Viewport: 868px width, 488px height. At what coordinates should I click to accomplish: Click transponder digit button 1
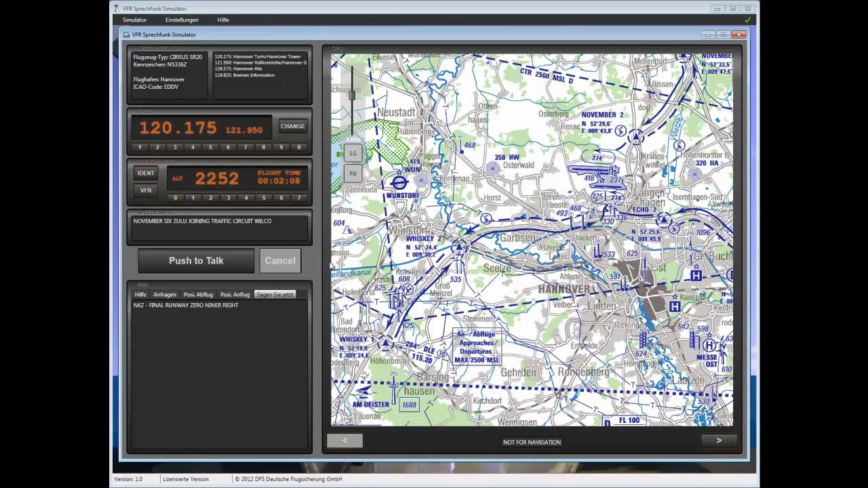tap(193, 198)
